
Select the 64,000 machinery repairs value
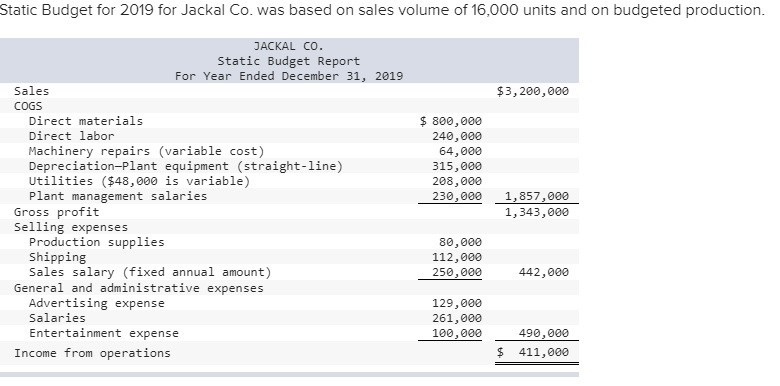(461, 151)
